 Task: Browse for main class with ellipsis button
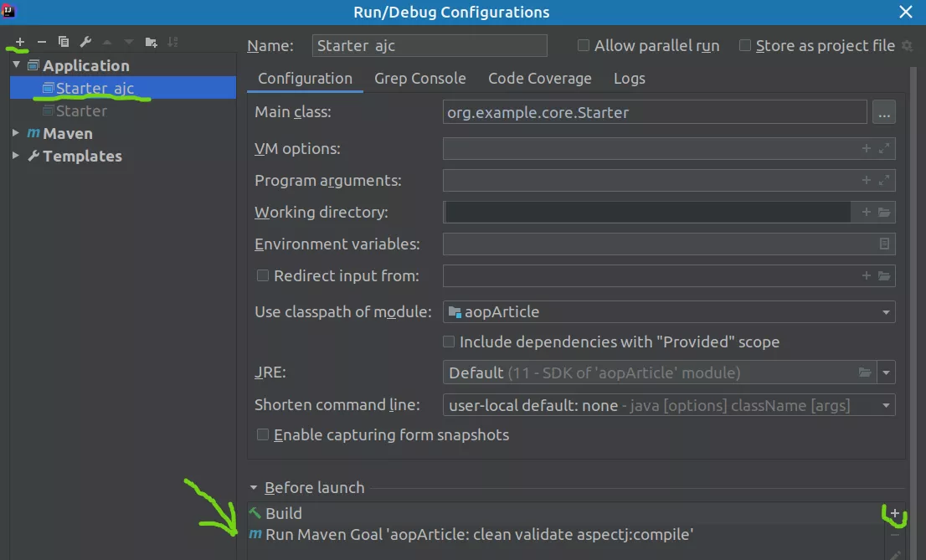click(884, 112)
